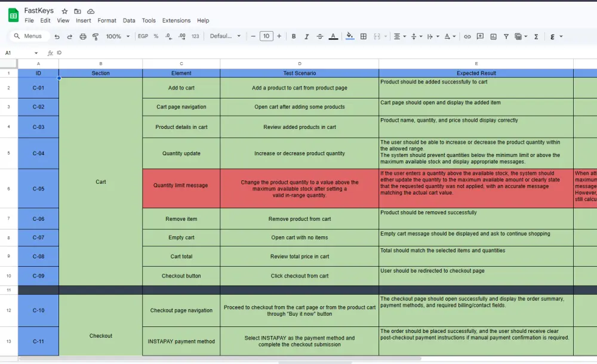Open text wrapping dropdown
Image resolution: width=597 pixels, height=364 pixels.
[433, 36]
